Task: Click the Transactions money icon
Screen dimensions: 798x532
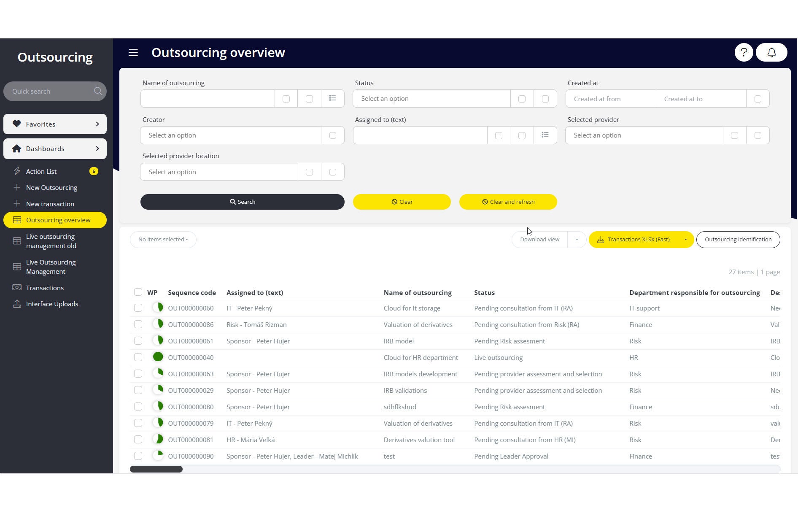Action: (17, 287)
